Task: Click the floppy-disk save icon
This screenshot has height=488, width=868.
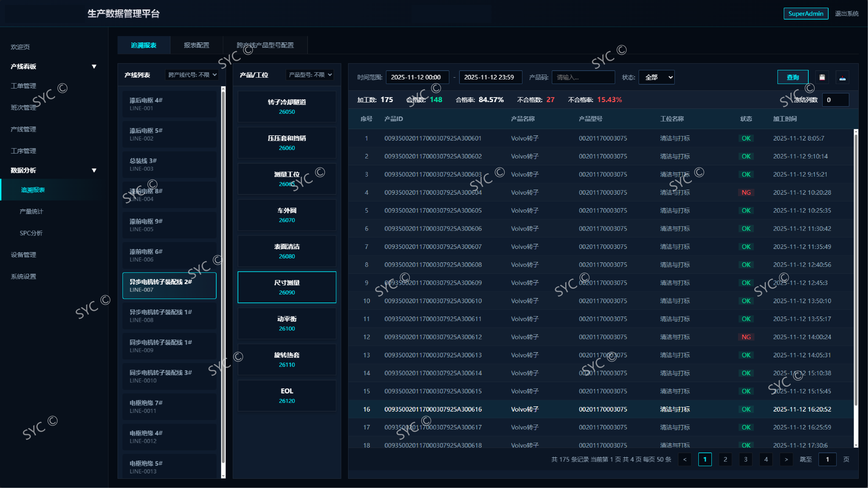Action: pyautogui.click(x=822, y=77)
